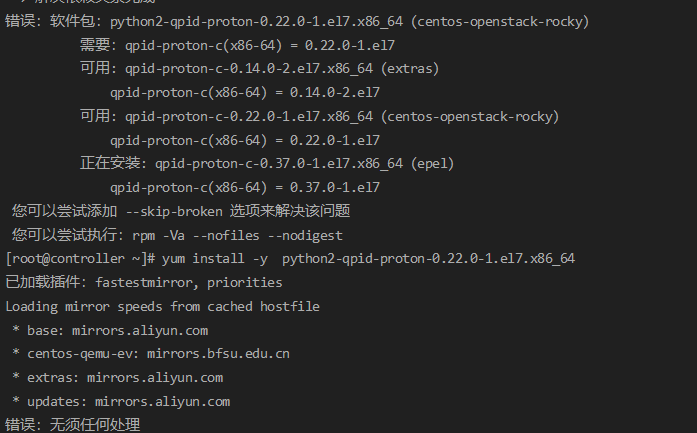Viewport: 697px width, 433px height.
Task: Click the 'Loading mirror speeds from cached hostfile' line
Action: click(162, 306)
